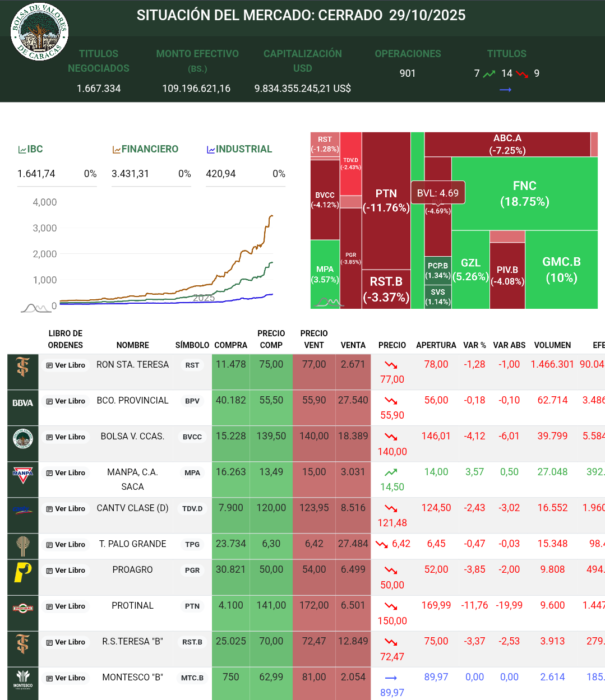Screen dimensions: 605x700
Task: Click the Bolsa V. Ccas. BVCC row logo
Action: (x=23, y=438)
